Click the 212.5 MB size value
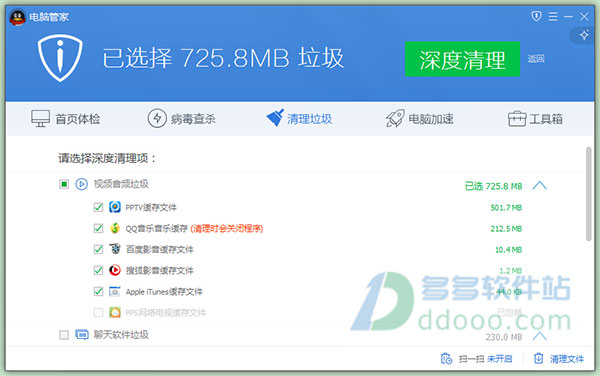600x376 pixels. coord(506,229)
